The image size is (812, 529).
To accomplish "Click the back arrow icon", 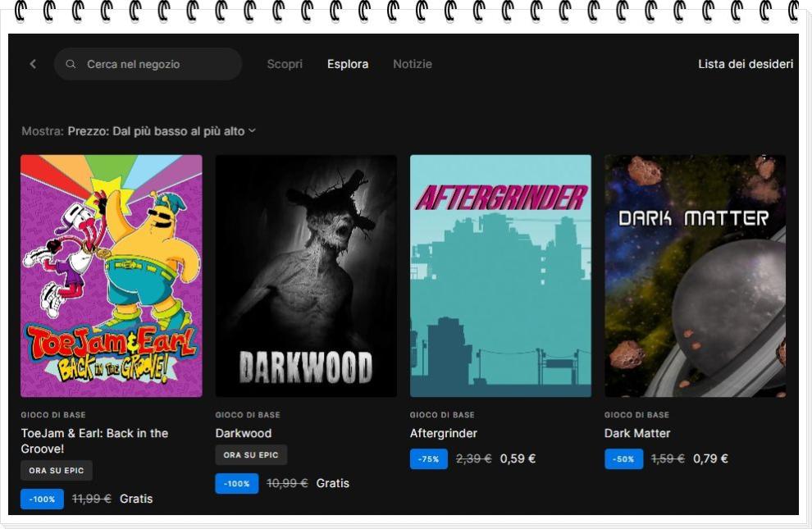I will pyautogui.click(x=33, y=64).
